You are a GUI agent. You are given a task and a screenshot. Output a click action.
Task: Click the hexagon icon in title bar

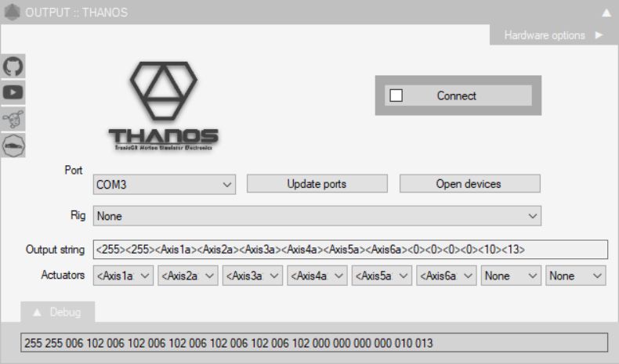pyautogui.click(x=12, y=13)
